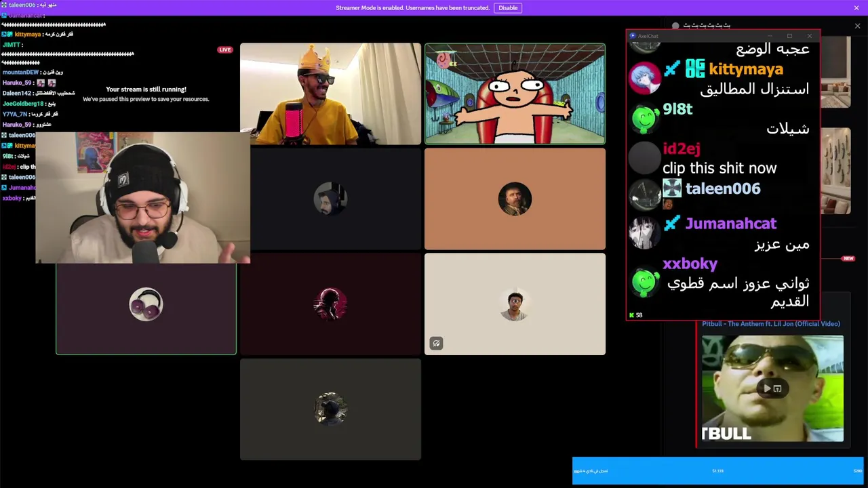
Task: Click the id2ej username in AxelChat
Action: 681,148
